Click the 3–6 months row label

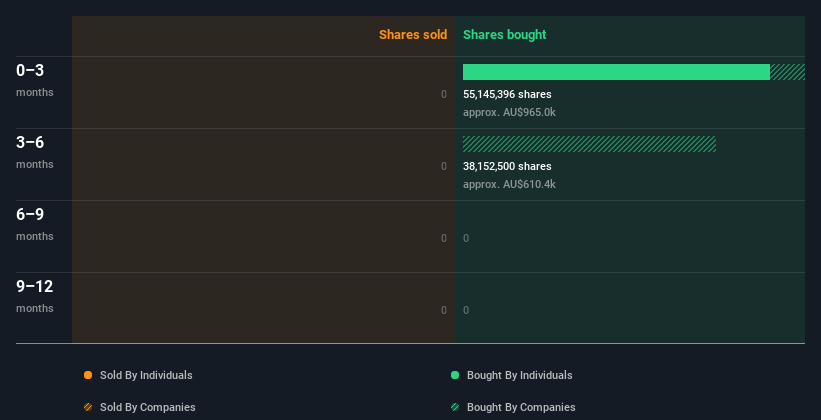pos(35,152)
